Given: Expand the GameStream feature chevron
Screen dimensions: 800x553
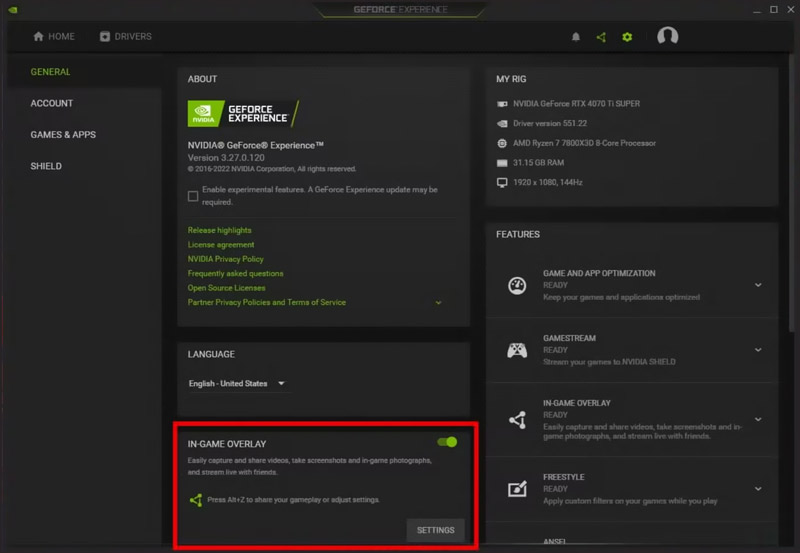Looking at the screenshot, I should point(758,350).
